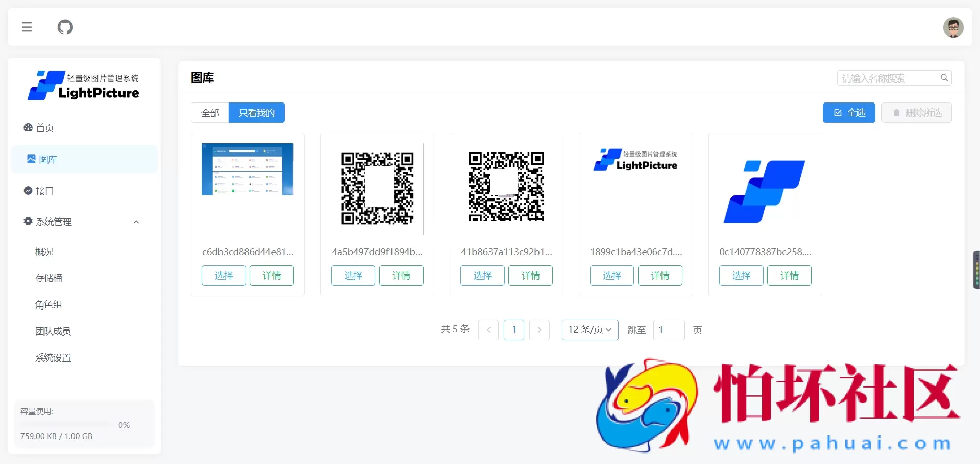Viewport: 980px width, 464px height.
Task: Click the next page arrow
Action: click(x=540, y=330)
